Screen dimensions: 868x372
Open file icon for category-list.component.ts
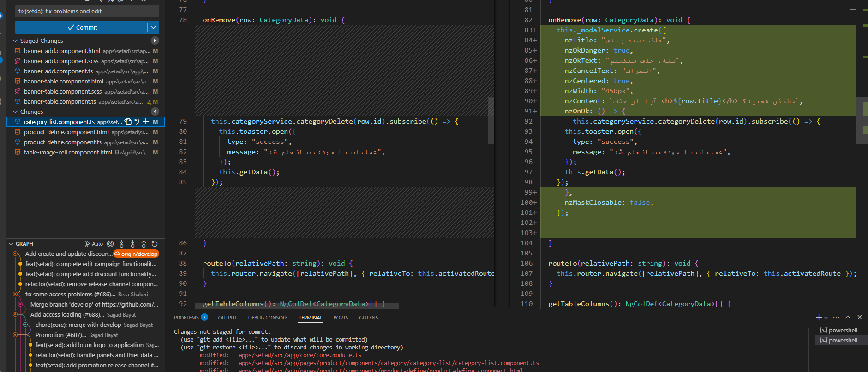point(128,122)
